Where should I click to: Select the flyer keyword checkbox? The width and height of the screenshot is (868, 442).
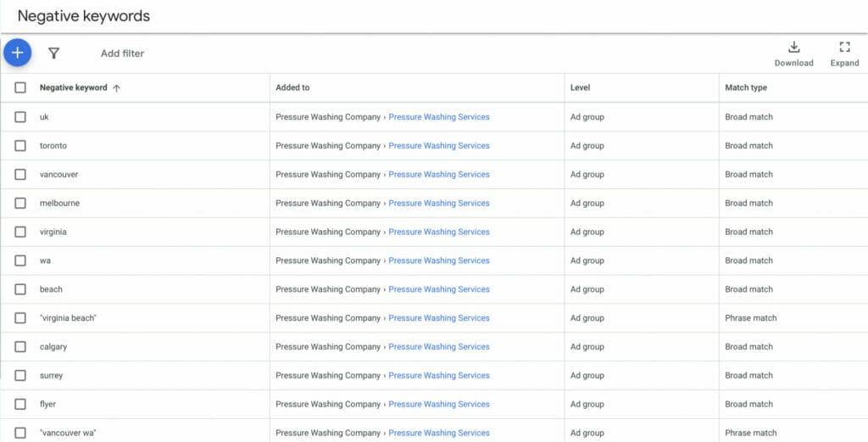[20, 405]
